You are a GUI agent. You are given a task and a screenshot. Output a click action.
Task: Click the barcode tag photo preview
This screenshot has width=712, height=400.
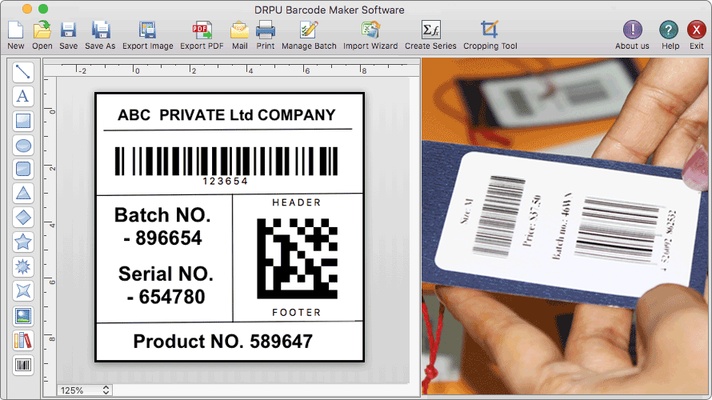click(565, 226)
